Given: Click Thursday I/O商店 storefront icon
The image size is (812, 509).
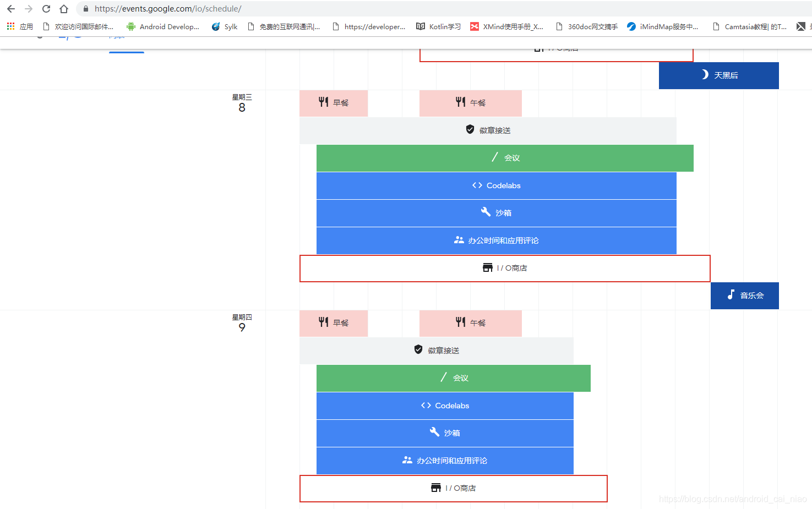Looking at the screenshot, I should (x=436, y=488).
